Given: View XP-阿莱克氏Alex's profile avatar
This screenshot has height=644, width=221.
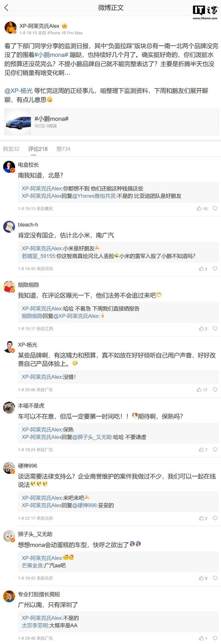Looking at the screenshot, I should pyautogui.click(x=11, y=28).
